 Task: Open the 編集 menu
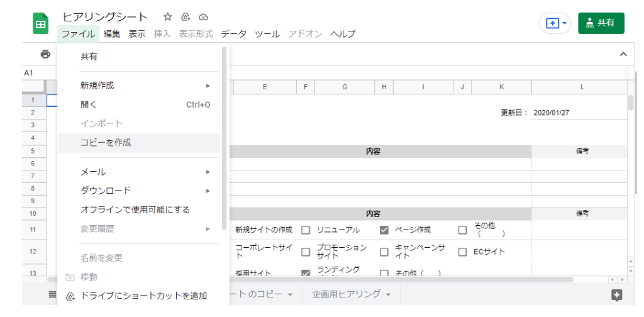(x=112, y=34)
